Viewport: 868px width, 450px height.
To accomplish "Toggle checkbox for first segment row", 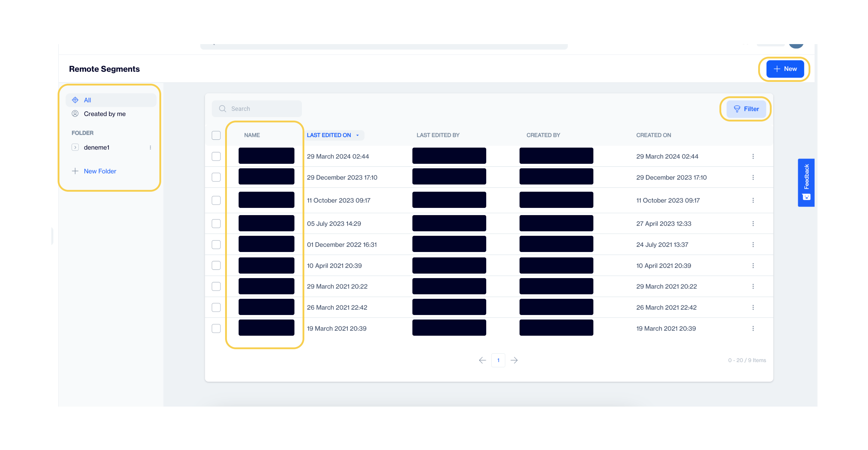I will (x=216, y=155).
